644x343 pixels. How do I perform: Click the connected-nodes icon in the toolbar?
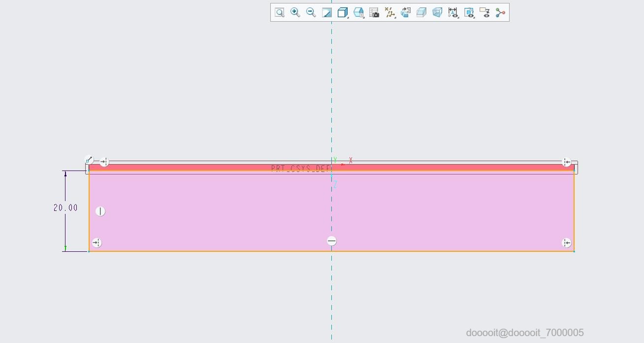(x=500, y=13)
